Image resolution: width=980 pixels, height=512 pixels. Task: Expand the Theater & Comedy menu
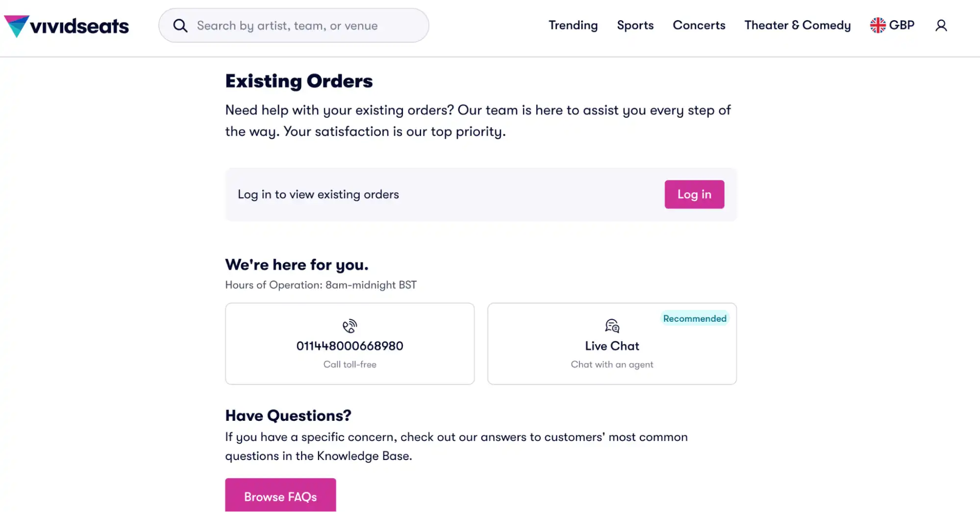click(x=797, y=25)
